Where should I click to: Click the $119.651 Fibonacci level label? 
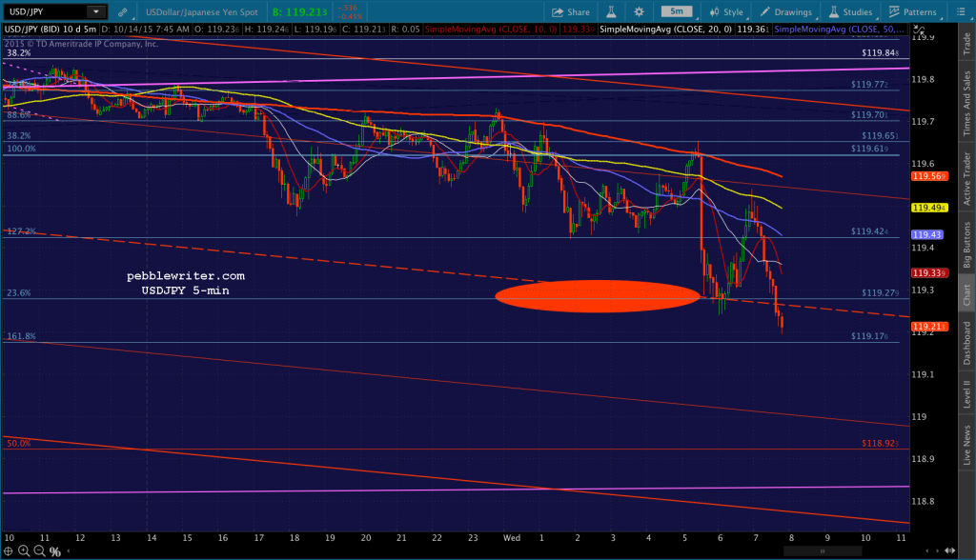[x=880, y=135]
